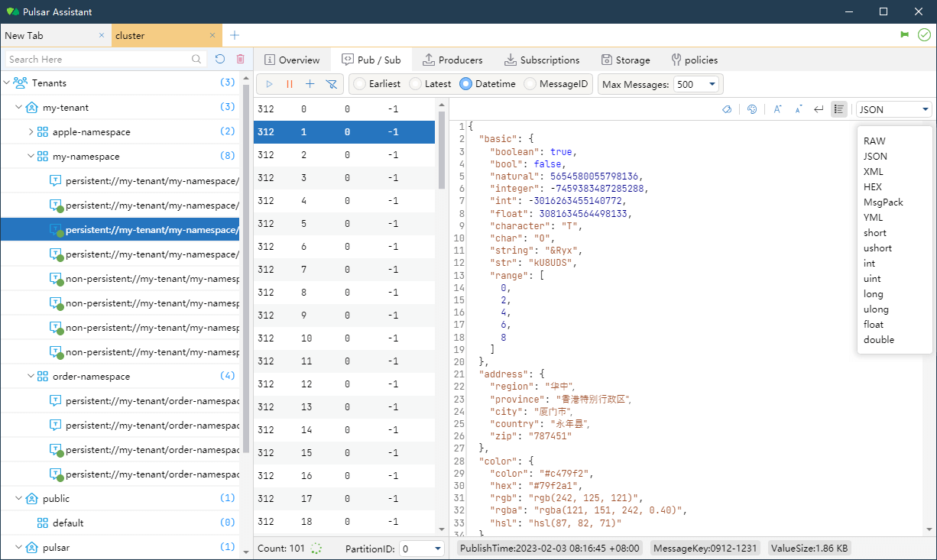The width and height of the screenshot is (937, 560).
Task: Increase the JSON viewer font size
Action: tap(777, 109)
